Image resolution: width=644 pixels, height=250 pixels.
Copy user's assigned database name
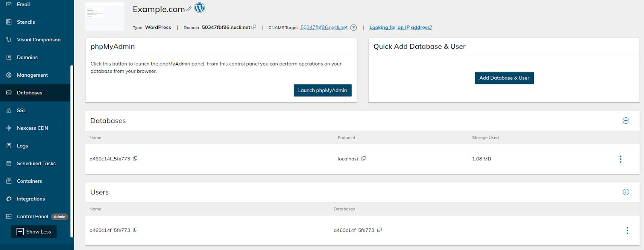pyautogui.click(x=380, y=230)
